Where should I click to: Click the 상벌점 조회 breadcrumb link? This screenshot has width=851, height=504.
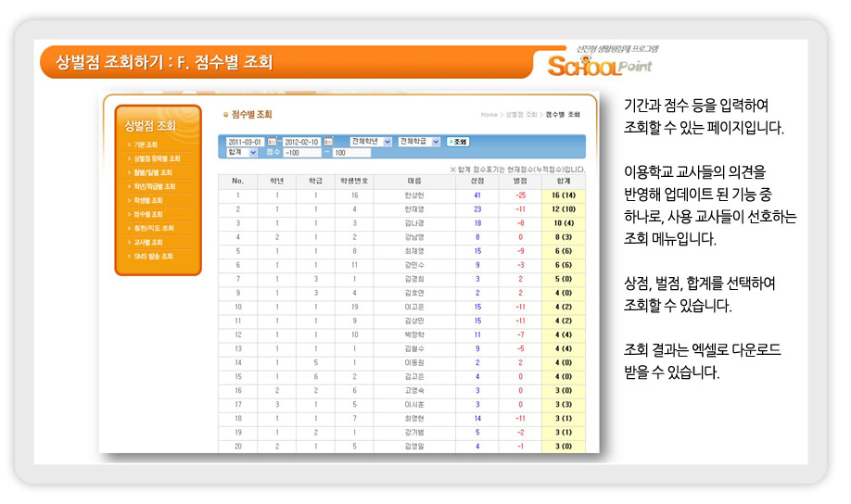pos(521,115)
